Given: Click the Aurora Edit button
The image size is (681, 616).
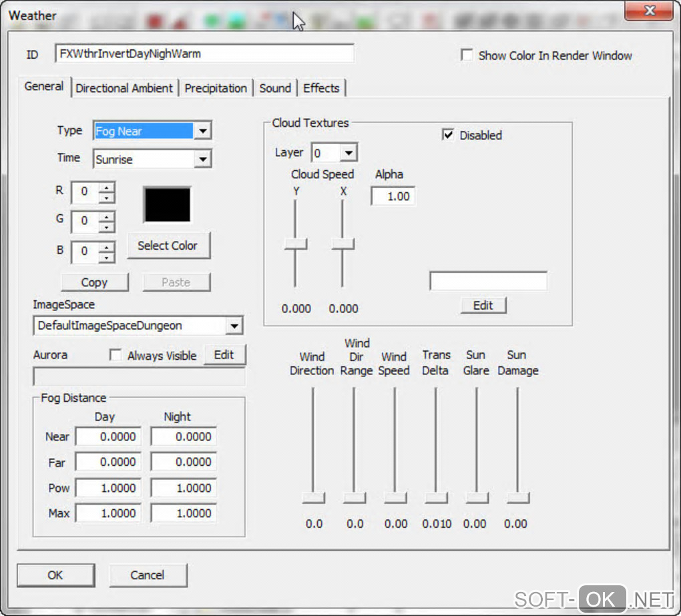Looking at the screenshot, I should click(x=224, y=355).
